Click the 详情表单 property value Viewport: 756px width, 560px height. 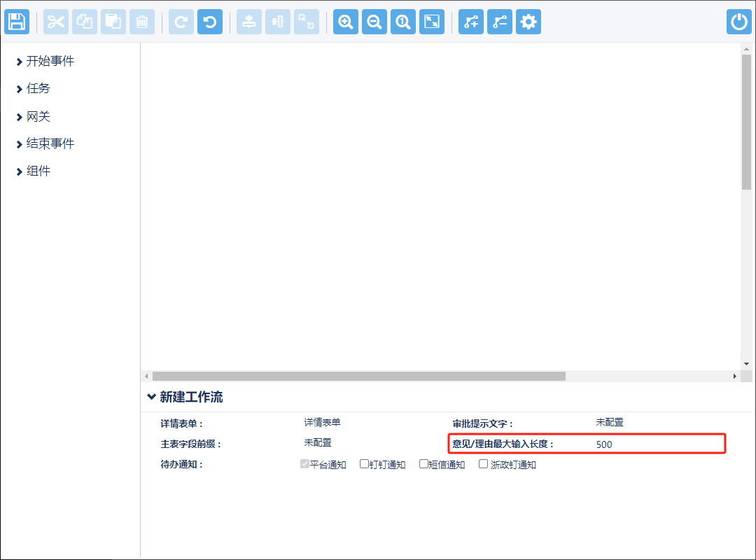[x=322, y=423]
